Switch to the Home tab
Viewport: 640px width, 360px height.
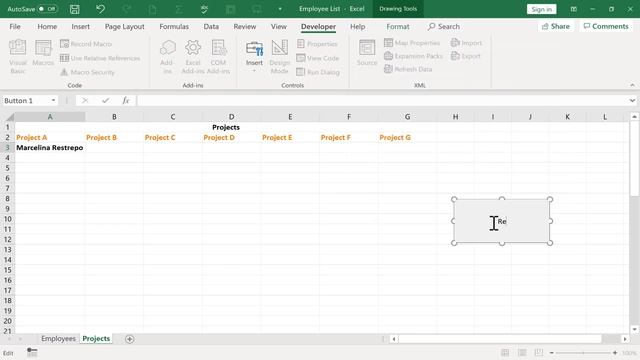click(47, 27)
